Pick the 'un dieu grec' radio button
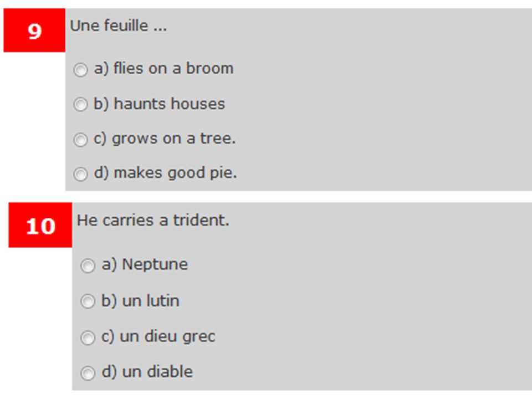Viewport: 532px width, 399px height. (88, 337)
